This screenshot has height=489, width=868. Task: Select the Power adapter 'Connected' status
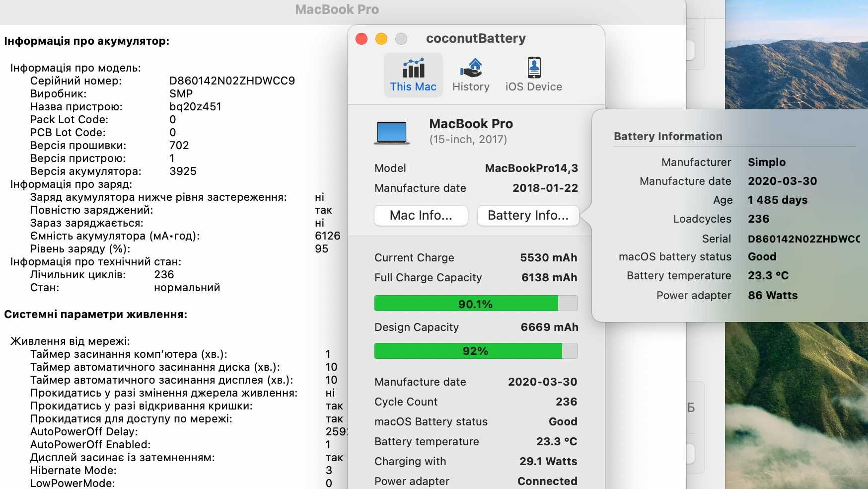click(x=547, y=482)
